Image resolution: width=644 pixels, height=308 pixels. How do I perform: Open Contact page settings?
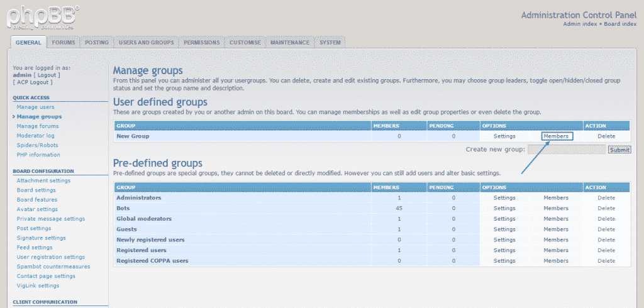click(x=46, y=276)
